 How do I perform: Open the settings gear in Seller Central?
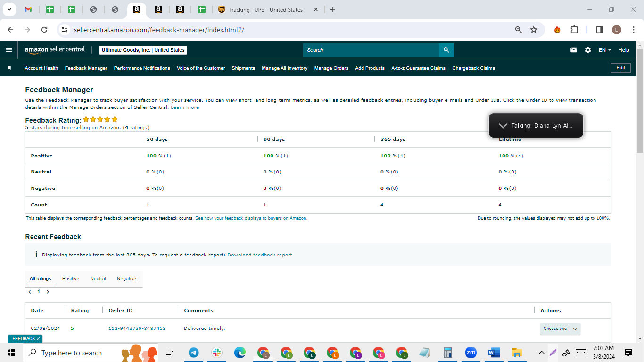(x=588, y=50)
